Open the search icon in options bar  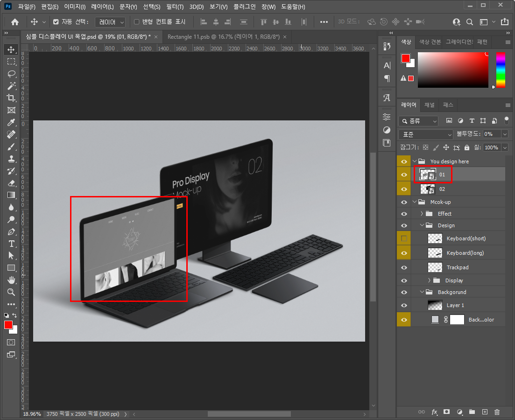pos(470,22)
